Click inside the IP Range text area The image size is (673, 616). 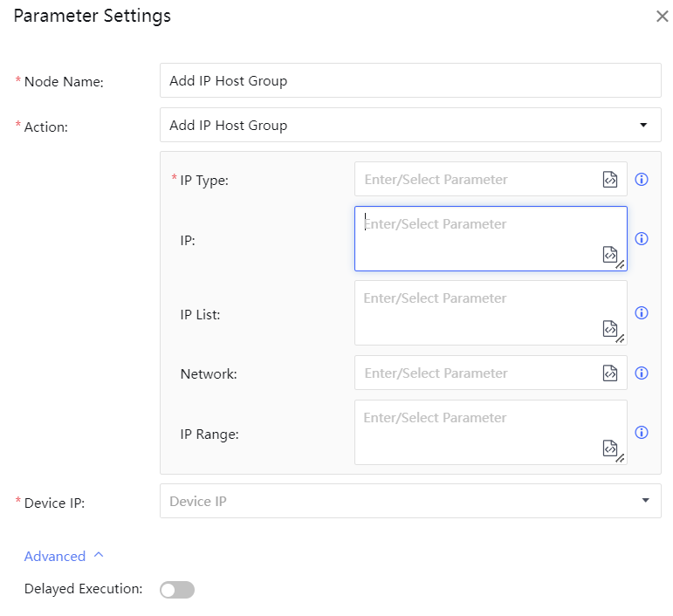point(476,430)
